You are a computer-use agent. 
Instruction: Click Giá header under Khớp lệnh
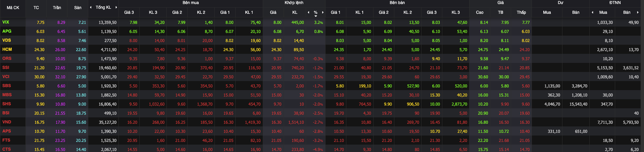coord(273,12)
